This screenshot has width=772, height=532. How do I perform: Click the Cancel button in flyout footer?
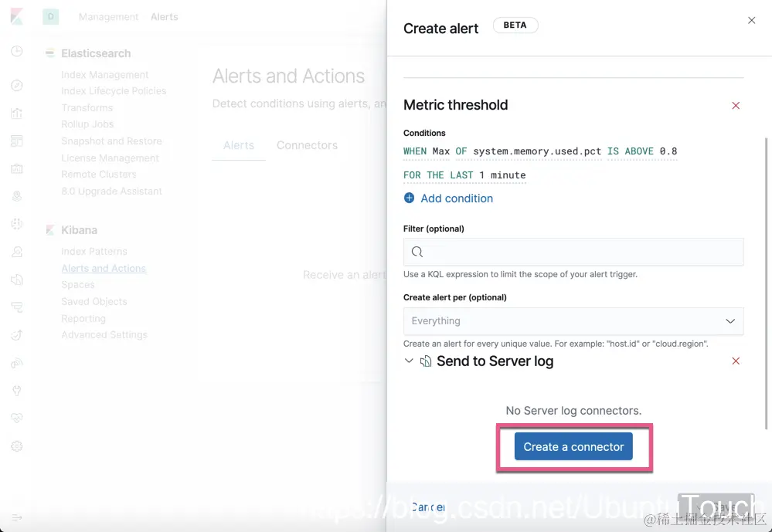pyautogui.click(x=428, y=507)
